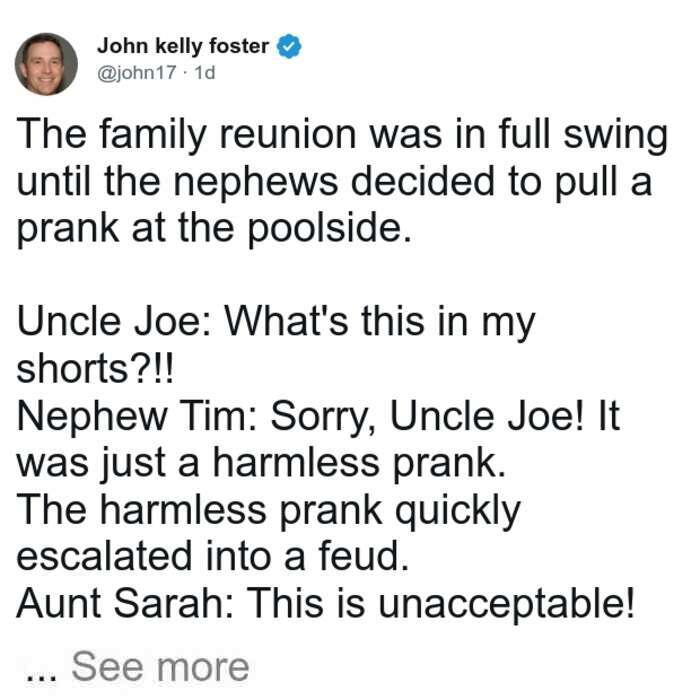700x700 pixels.
Task: Visit the @john17 handle link
Action: [x=137, y=72]
